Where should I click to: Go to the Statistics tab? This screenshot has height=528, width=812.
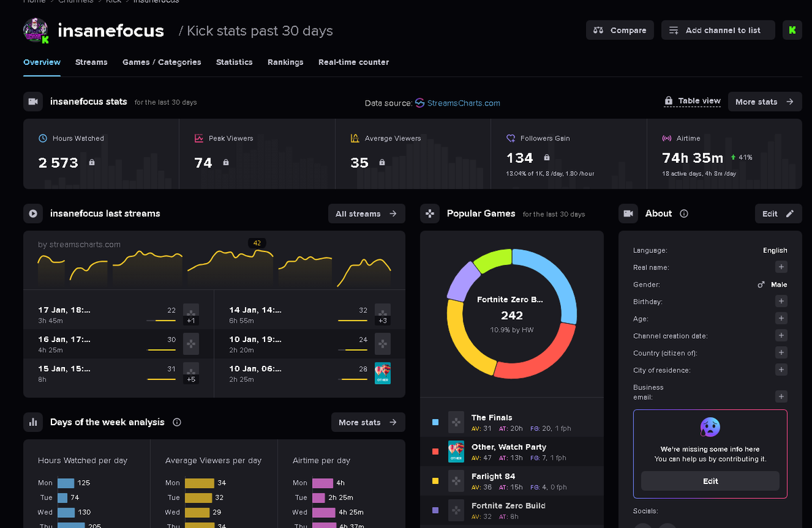[x=234, y=62]
